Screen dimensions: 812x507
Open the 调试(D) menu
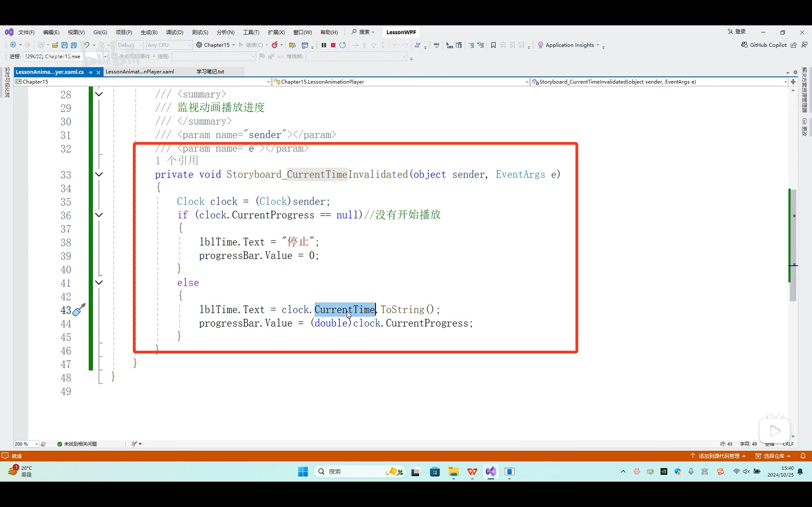(x=175, y=32)
